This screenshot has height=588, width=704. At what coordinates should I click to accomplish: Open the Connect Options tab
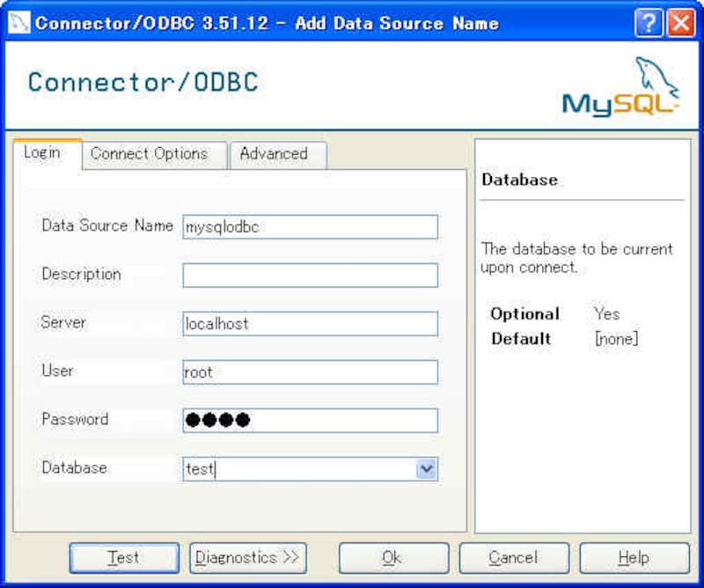click(x=149, y=154)
